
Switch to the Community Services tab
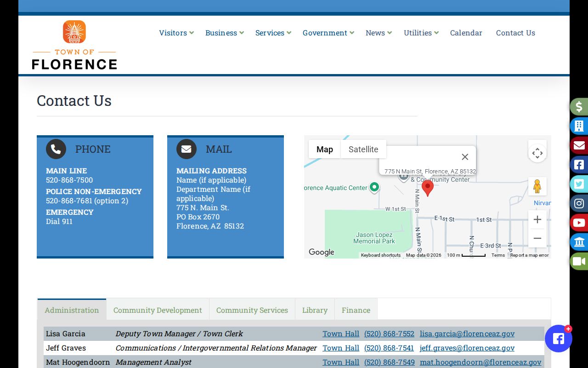(x=252, y=310)
